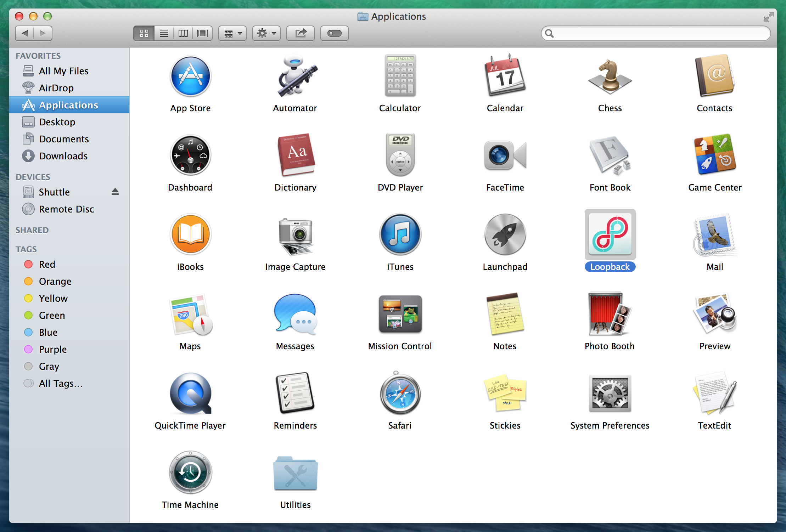The image size is (786, 532).
Task: Filter by the Blue tag
Action: coord(69,332)
